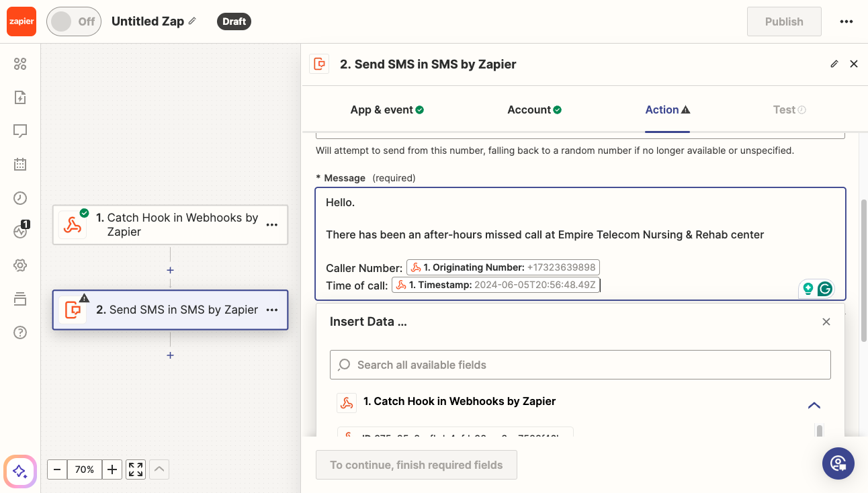Image resolution: width=868 pixels, height=493 pixels.
Task: Open the versions stack icon in sidebar
Action: [x=20, y=299]
